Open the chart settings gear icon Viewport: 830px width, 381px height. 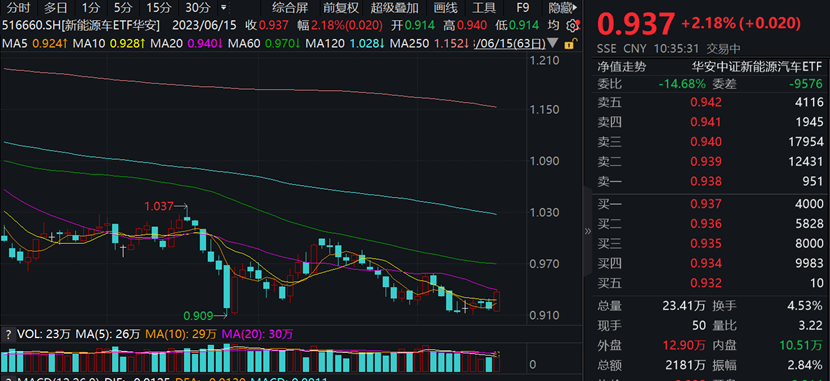pos(572,25)
